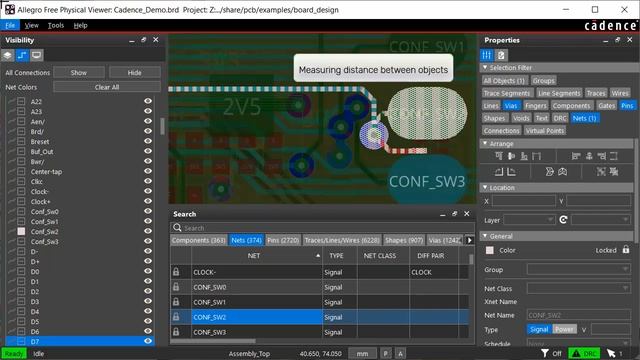Image resolution: width=640 pixels, height=360 pixels.
Task: Open the Net Class dropdown
Action: tap(579, 288)
